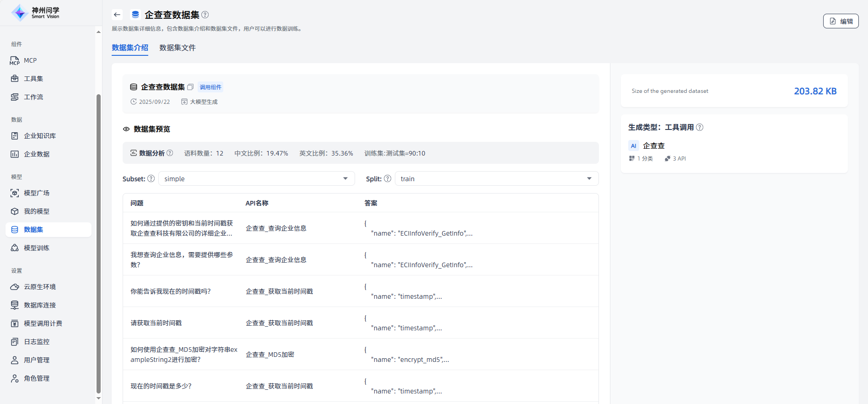Click the help icon next to Subset label
The image size is (868, 404).
click(x=151, y=178)
